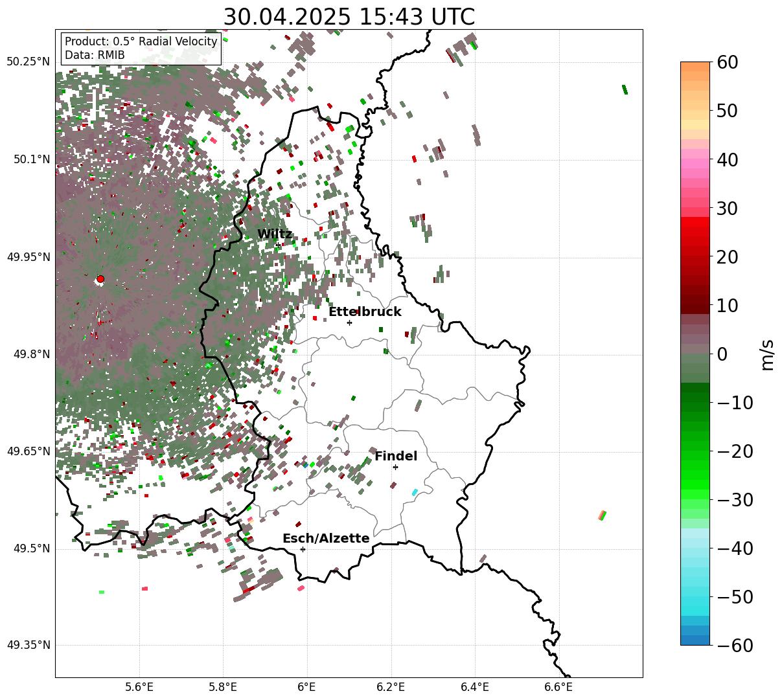
Task: Click the Product: 0.5° Radial Velocity text
Action: click(141, 41)
